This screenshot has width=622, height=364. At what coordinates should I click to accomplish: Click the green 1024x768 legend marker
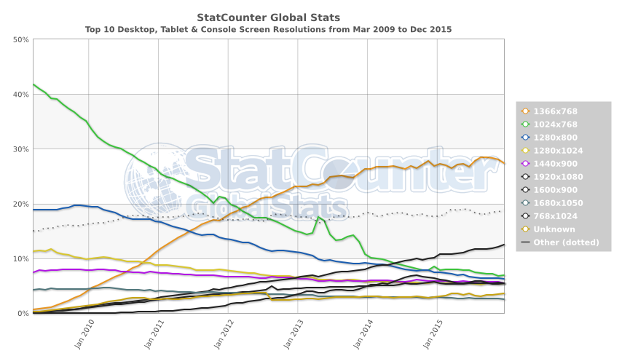pos(526,124)
